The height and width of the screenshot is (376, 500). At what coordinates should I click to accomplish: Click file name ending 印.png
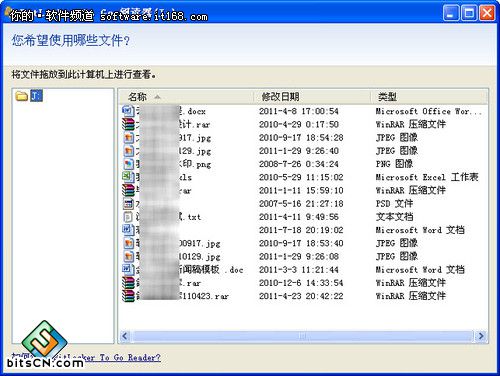(173, 164)
